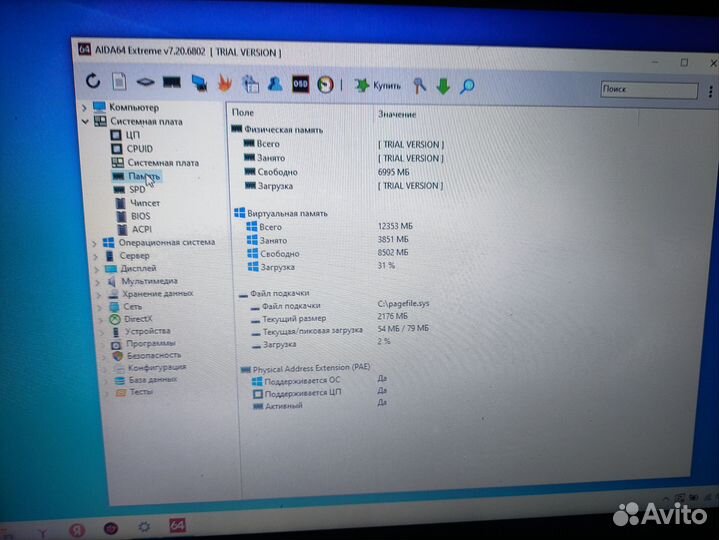Expand the Хранение данных node
The image size is (719, 540).
click(99, 294)
